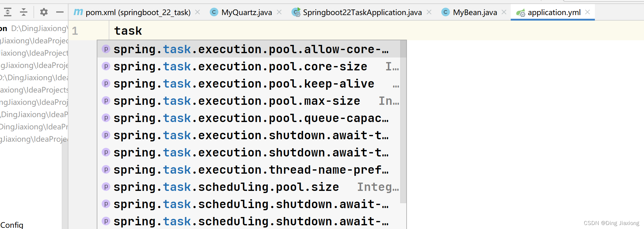Click line number 1 in the gutter
The height and width of the screenshot is (229, 644).
pos(75,31)
